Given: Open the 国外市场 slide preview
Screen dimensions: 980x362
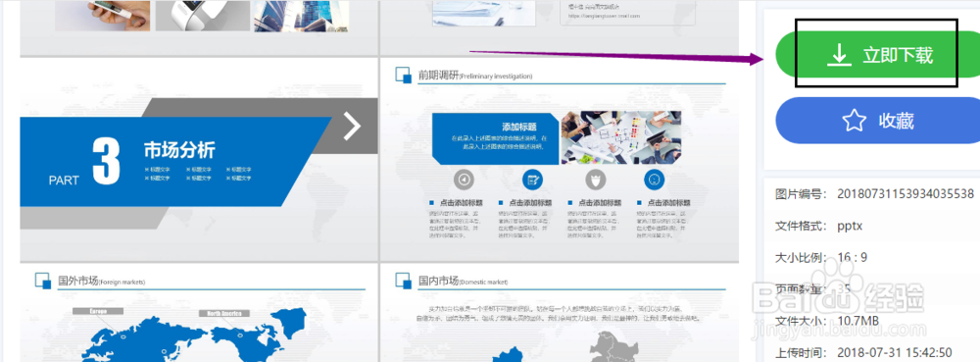Looking at the screenshot, I should (199, 313).
